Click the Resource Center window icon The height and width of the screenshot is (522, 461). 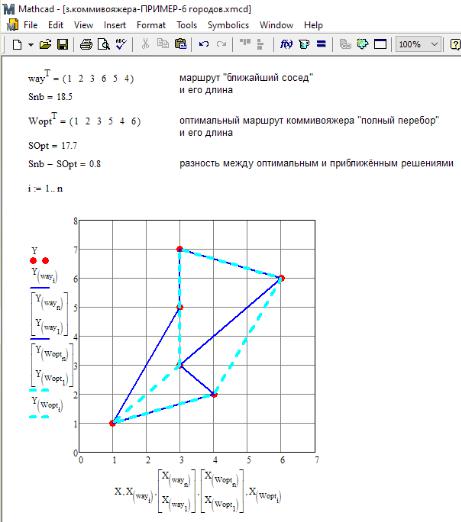coord(380,44)
